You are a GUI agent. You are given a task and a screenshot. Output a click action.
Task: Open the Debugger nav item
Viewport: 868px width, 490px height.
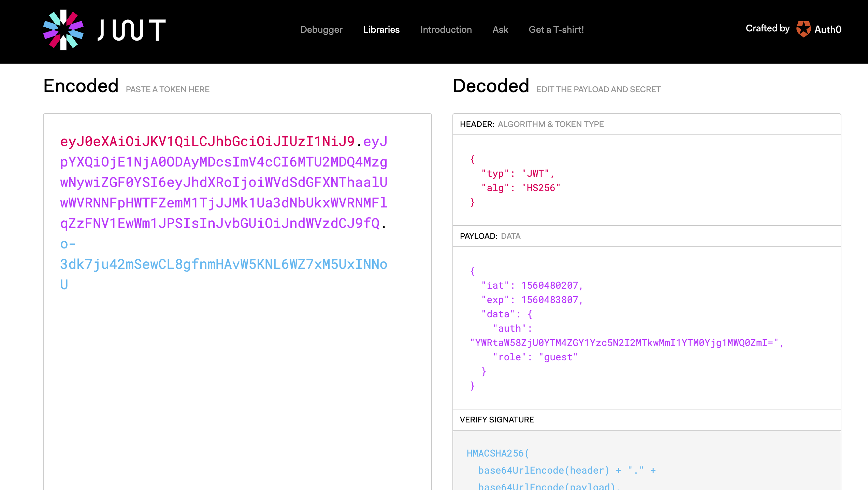(x=321, y=30)
